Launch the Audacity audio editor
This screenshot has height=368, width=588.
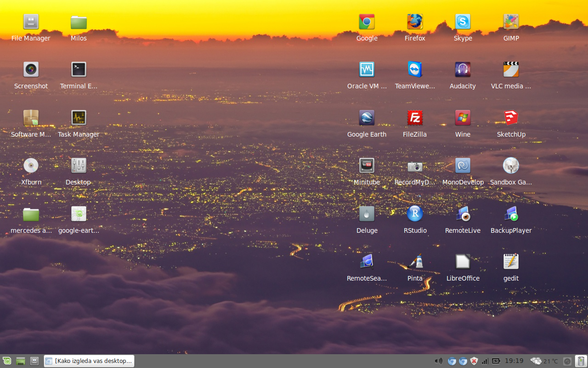(463, 69)
